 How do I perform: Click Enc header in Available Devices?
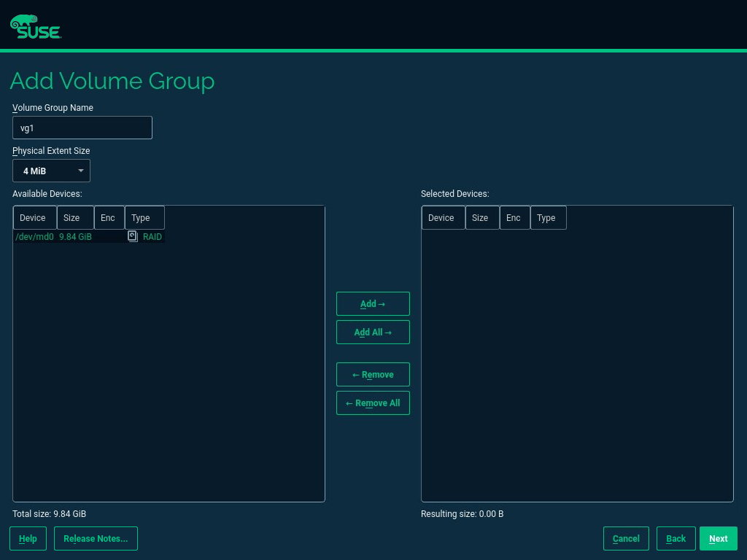pyautogui.click(x=109, y=218)
